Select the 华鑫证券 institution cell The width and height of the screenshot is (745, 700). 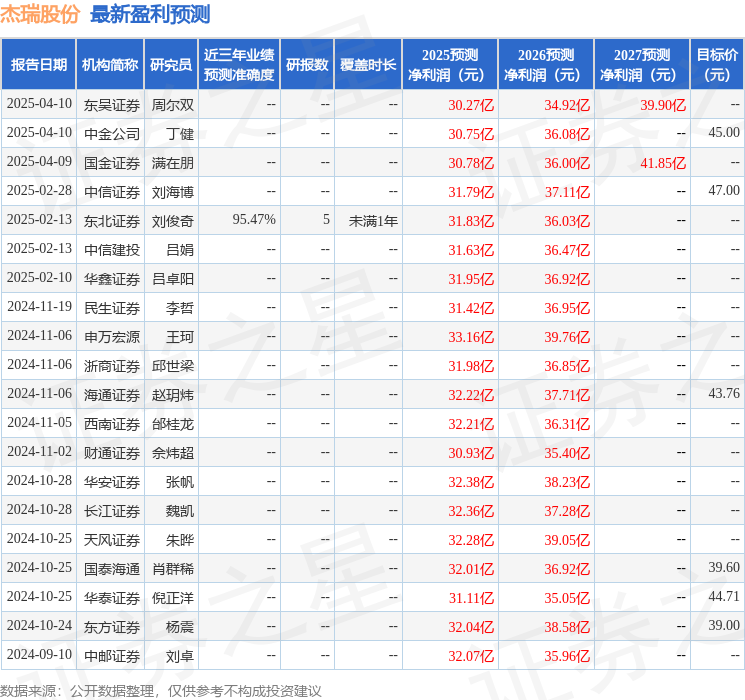[112, 279]
